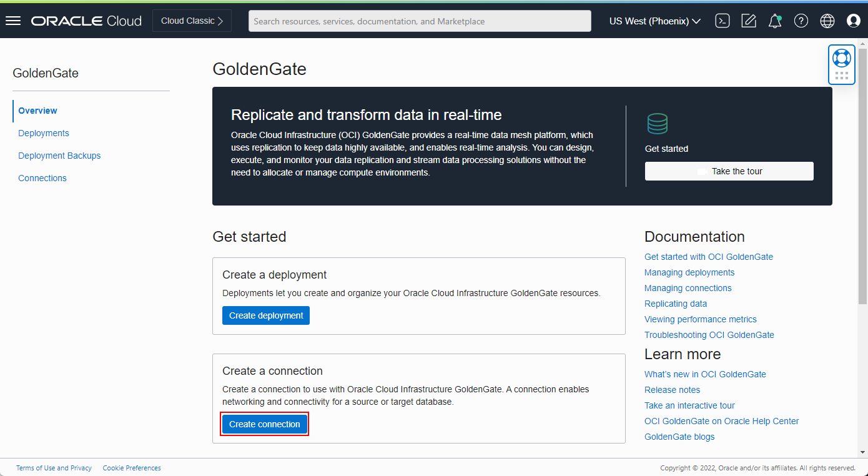View the Release notes link
Viewport: 868px width, 476px height.
pyautogui.click(x=672, y=389)
